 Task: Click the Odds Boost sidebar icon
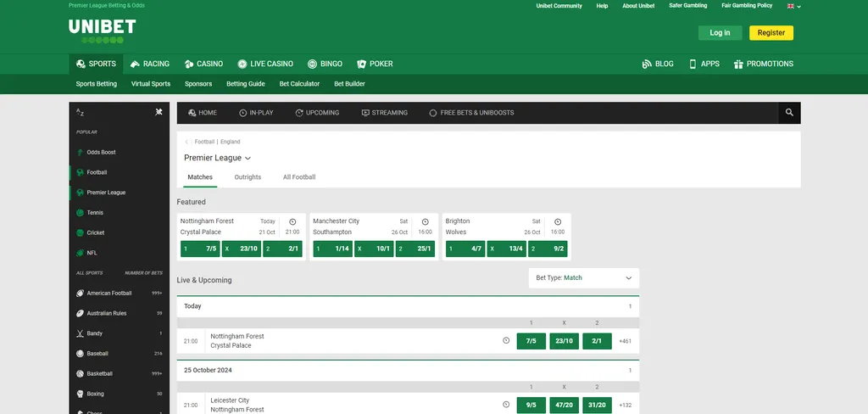[x=80, y=153]
